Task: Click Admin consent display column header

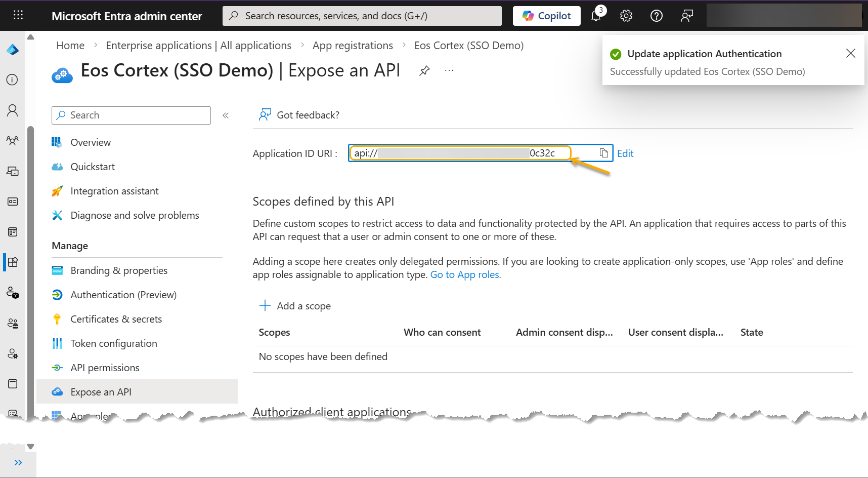Action: tap(565, 332)
